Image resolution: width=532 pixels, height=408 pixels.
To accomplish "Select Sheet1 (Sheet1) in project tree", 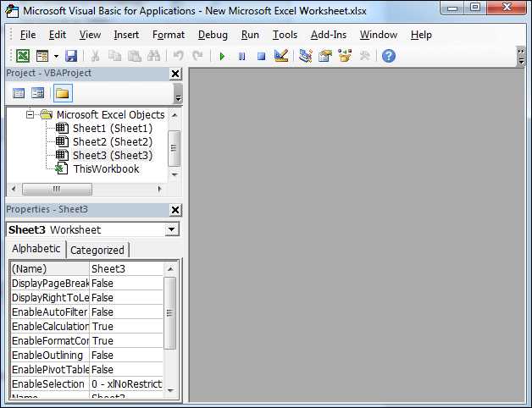I will pyautogui.click(x=113, y=128).
